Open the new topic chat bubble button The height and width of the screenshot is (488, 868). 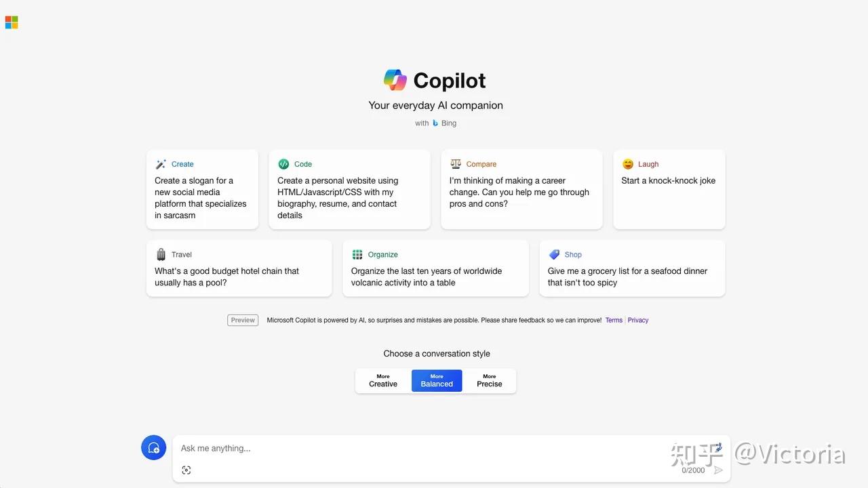coord(153,447)
